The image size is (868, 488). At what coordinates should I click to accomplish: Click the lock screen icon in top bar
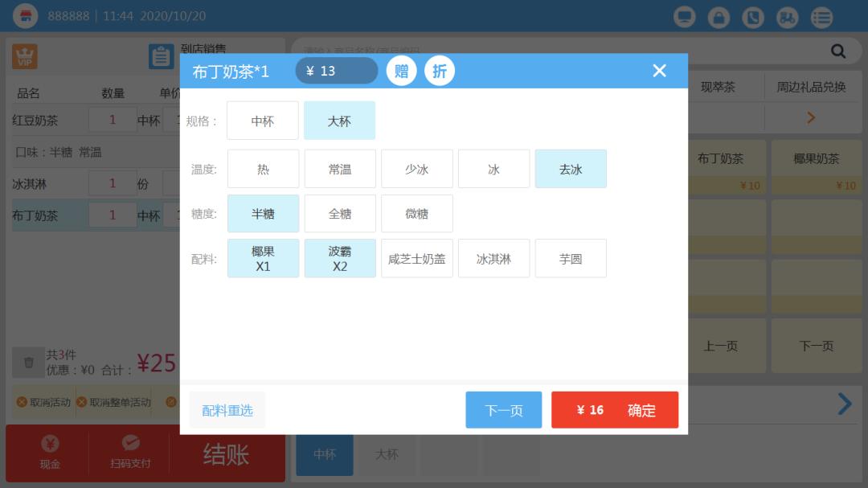719,17
